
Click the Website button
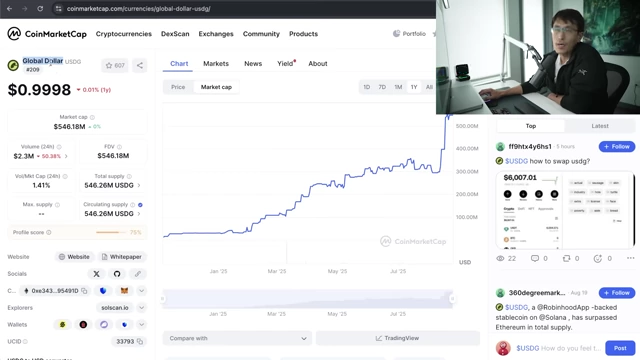click(x=74, y=257)
